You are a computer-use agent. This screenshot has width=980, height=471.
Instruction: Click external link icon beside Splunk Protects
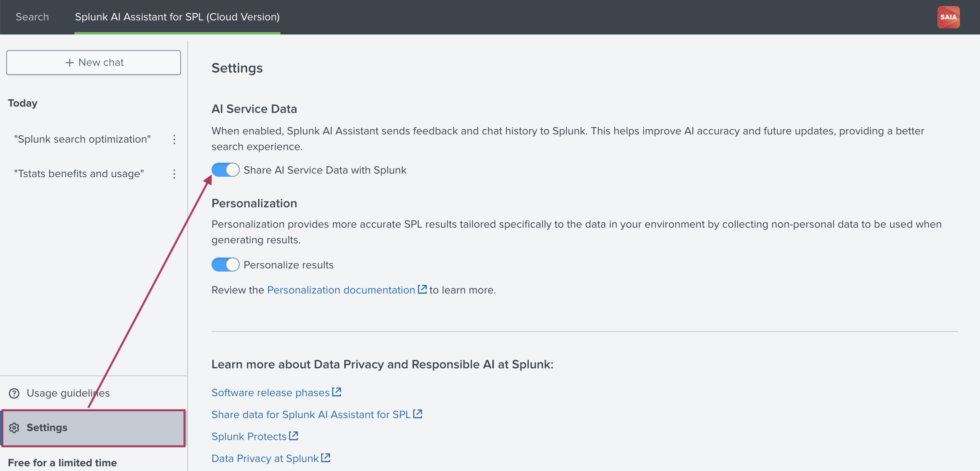tap(294, 436)
